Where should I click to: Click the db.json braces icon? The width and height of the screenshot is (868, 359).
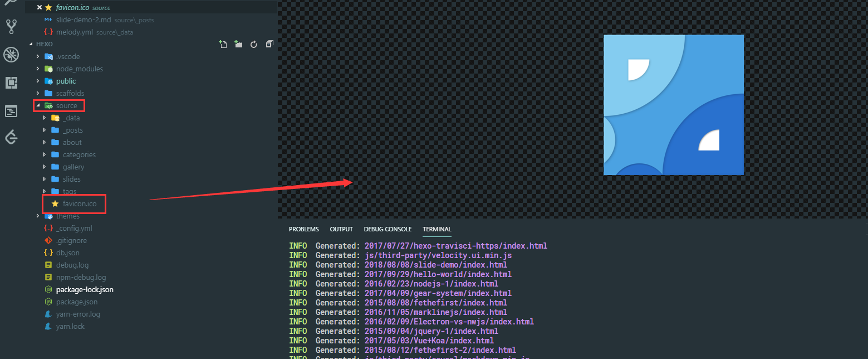click(x=48, y=253)
